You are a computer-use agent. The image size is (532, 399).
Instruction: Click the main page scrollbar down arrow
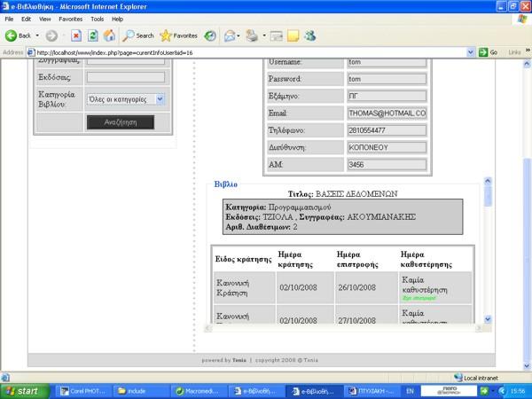tap(527, 365)
